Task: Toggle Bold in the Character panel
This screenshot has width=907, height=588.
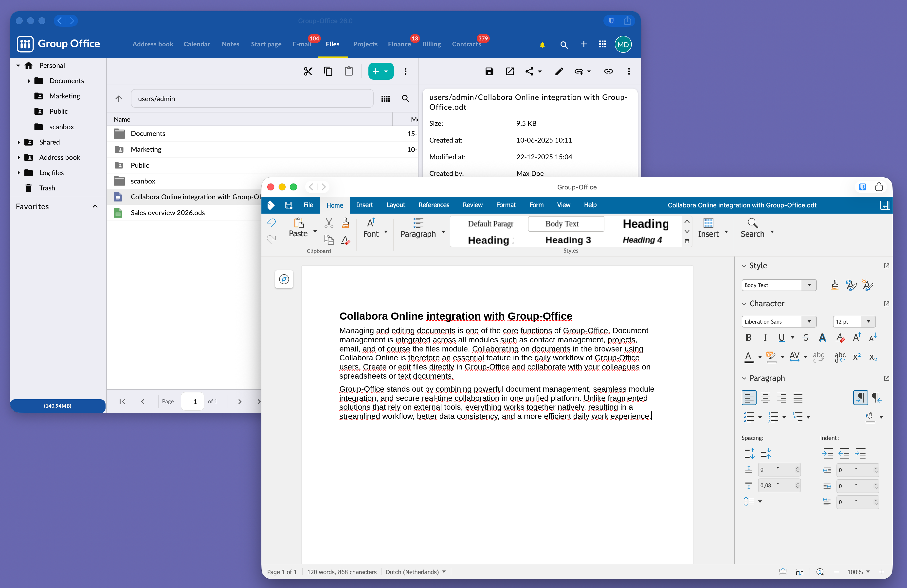Action: (x=748, y=337)
